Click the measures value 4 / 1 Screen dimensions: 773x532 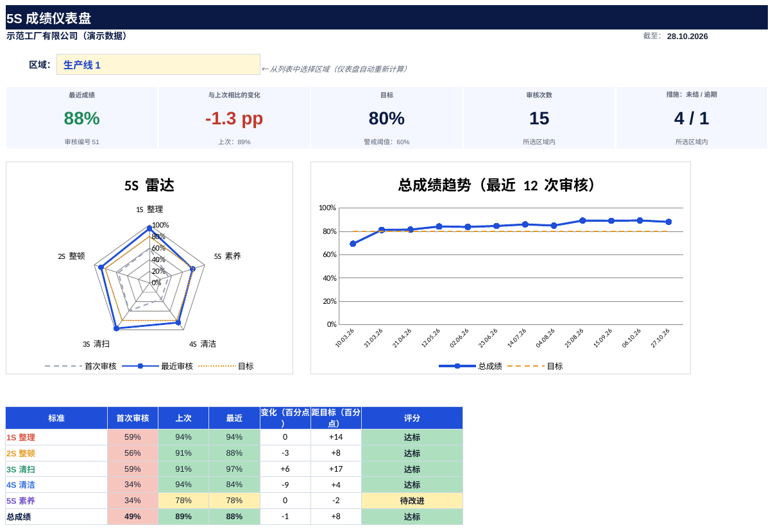point(692,119)
